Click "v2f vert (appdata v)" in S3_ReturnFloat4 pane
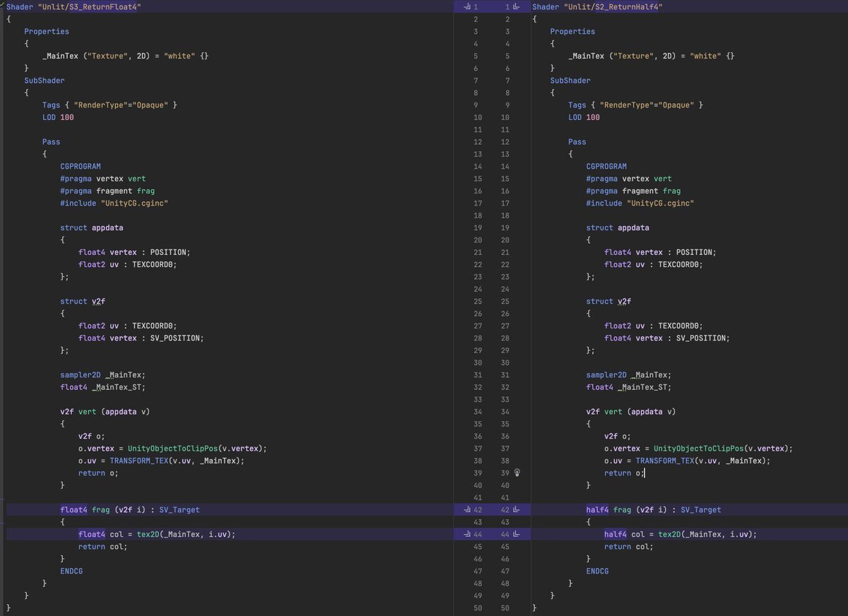This screenshot has width=848, height=616. tap(105, 412)
